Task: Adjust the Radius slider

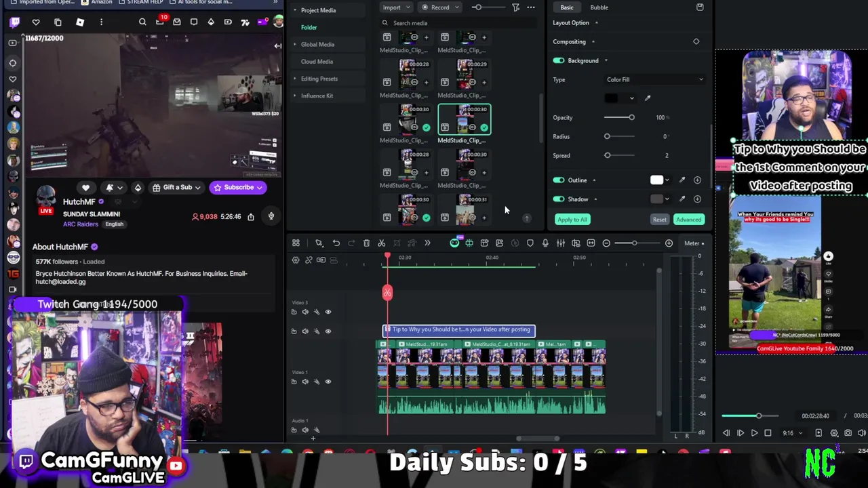Action: [x=620, y=137]
